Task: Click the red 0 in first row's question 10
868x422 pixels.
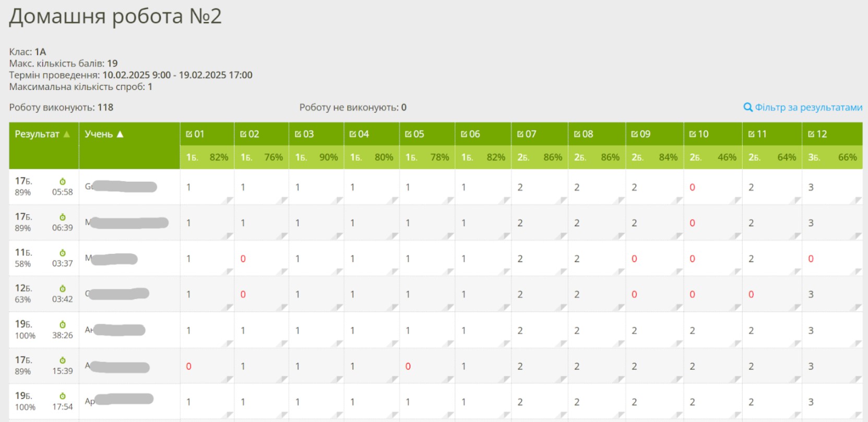Action: (x=692, y=187)
